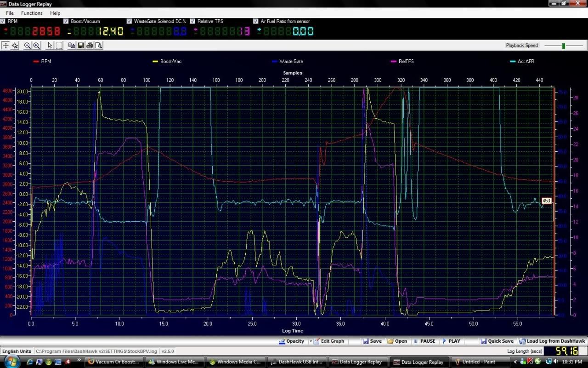Click the zoom in magnifier icon

click(36, 46)
